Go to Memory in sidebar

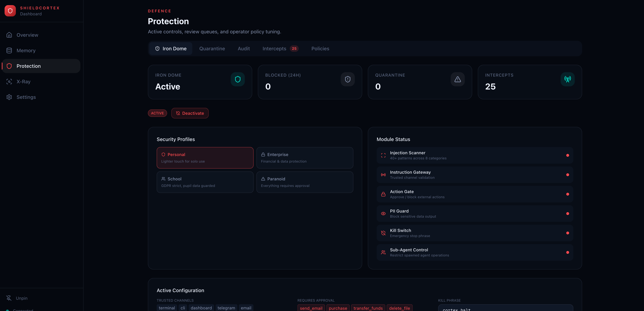(x=41, y=51)
